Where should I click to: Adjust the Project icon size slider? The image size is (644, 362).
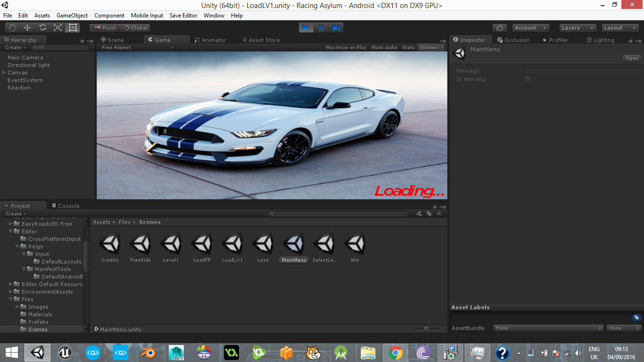[x=426, y=329]
